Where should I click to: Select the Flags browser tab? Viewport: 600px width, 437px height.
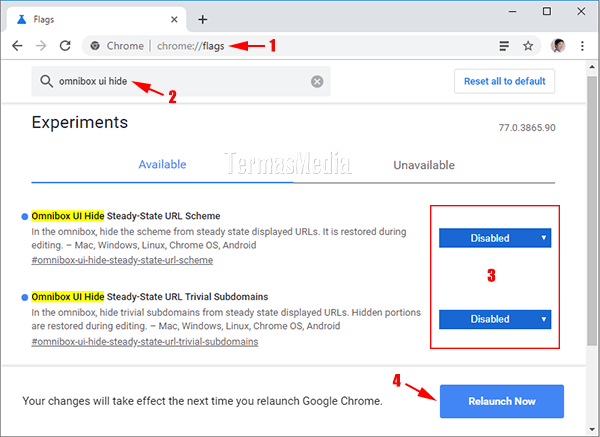[x=96, y=20]
